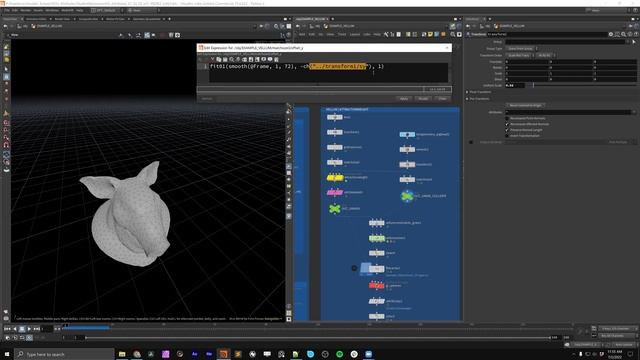Open the desktop layout dropdown in menu bar

[x=108, y=10]
